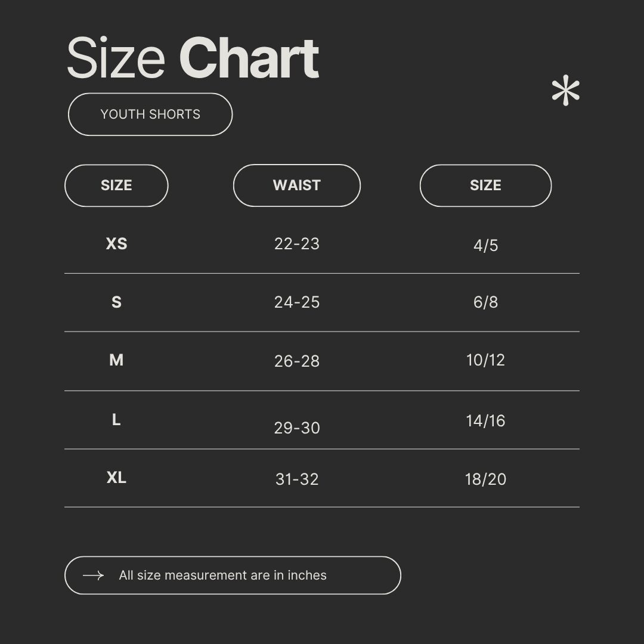
Task: Select the S size row label
Action: coord(116,302)
